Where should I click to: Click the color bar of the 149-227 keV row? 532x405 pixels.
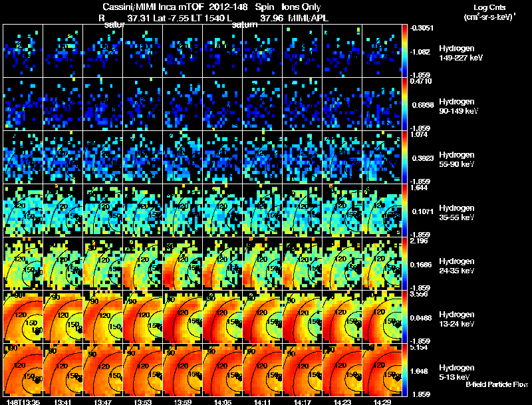click(404, 51)
